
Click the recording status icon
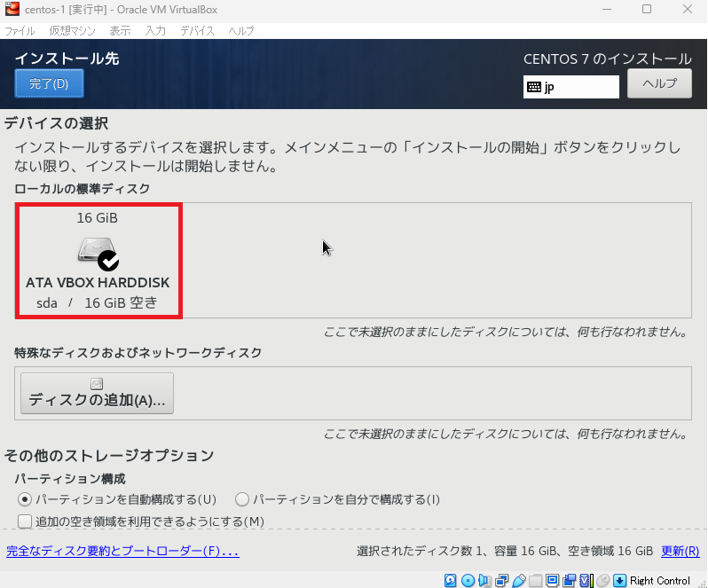(570, 580)
